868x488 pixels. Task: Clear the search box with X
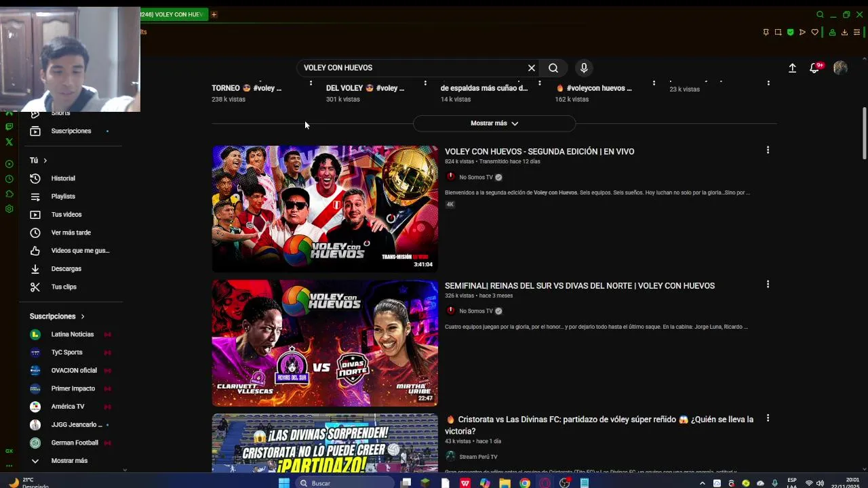532,68
